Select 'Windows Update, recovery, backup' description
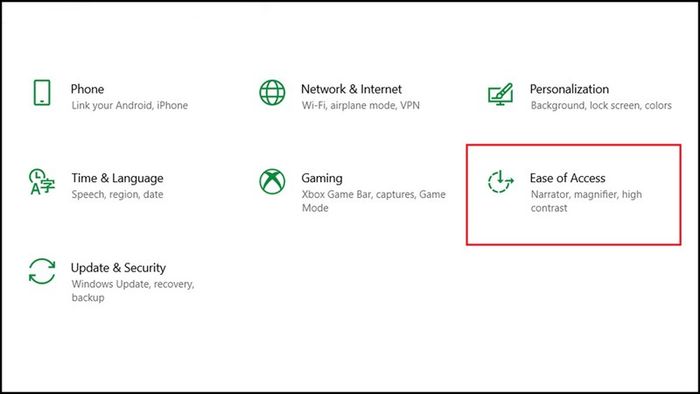Image resolution: width=700 pixels, height=394 pixels. tap(133, 290)
